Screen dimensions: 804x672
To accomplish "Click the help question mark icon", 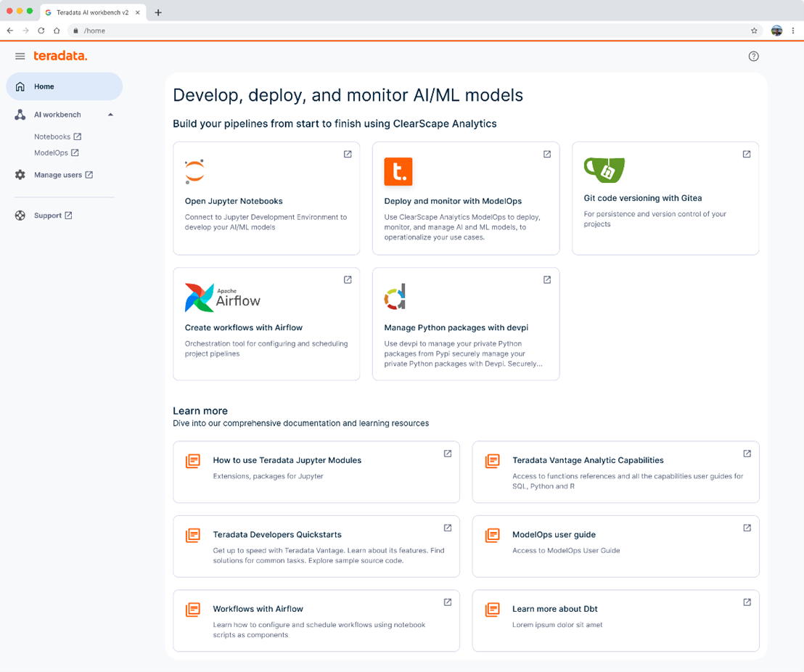I will 753,57.
